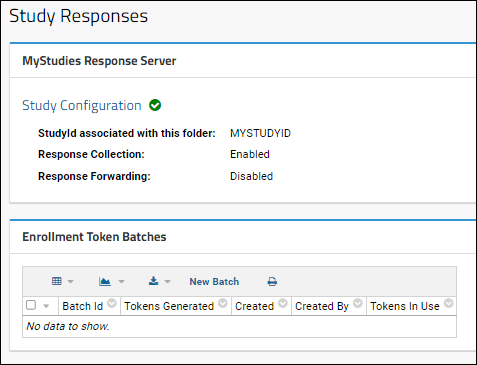Click the export download icon

click(x=153, y=281)
